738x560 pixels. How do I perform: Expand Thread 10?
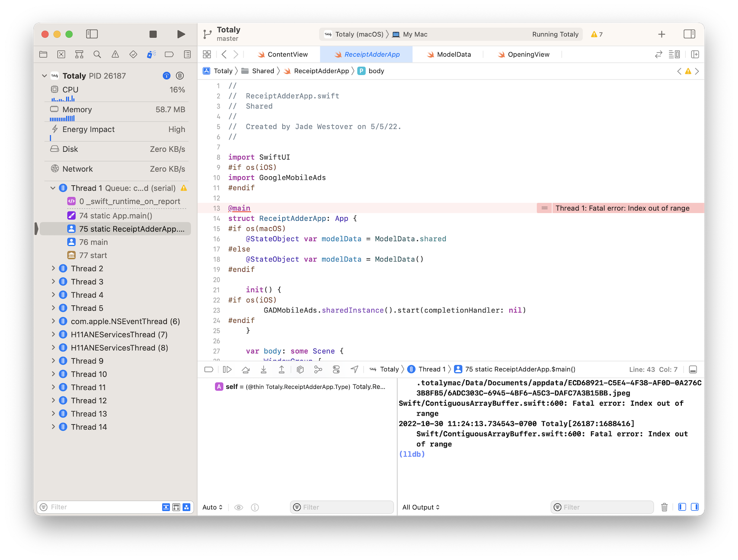[53, 374]
